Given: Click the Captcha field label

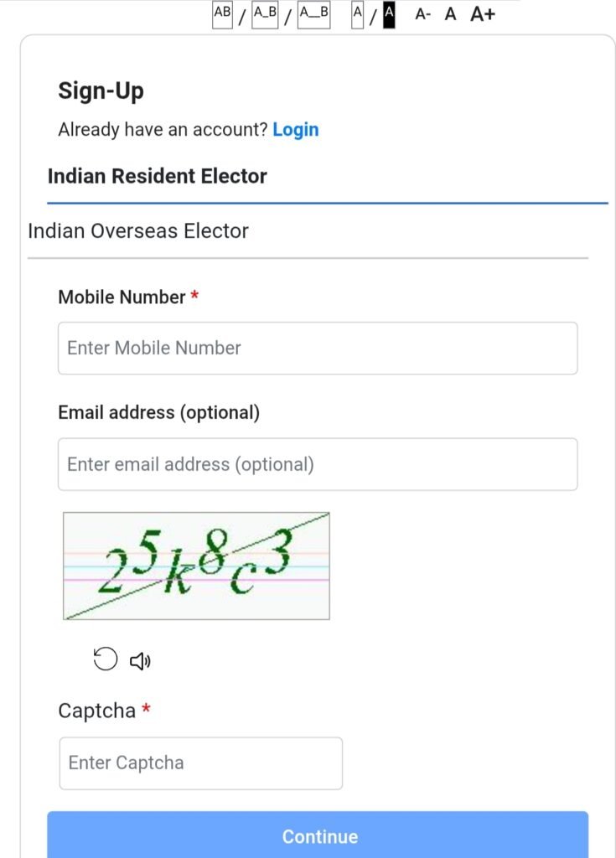Looking at the screenshot, I should pos(96,711).
